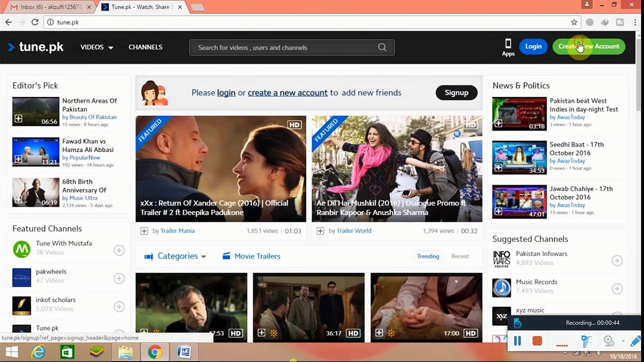Viewport: 644px width, 362px height.
Task: Open the Music Ultra channel link
Action: (x=84, y=198)
